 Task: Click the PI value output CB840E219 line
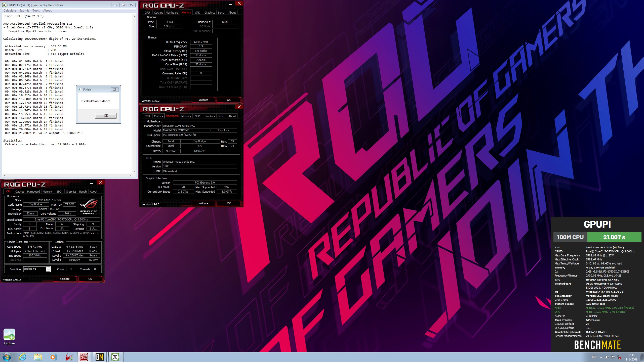tap(44, 133)
